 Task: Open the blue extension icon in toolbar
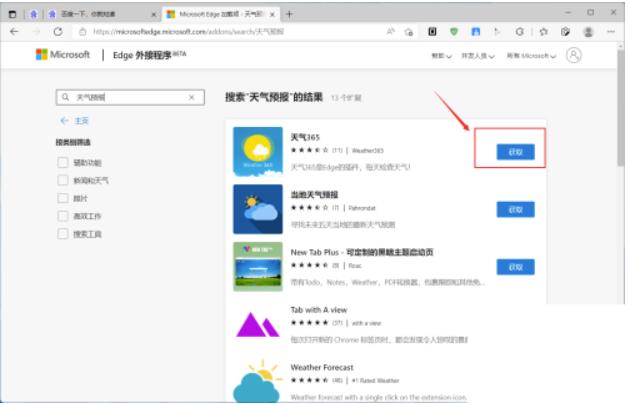pos(476,31)
